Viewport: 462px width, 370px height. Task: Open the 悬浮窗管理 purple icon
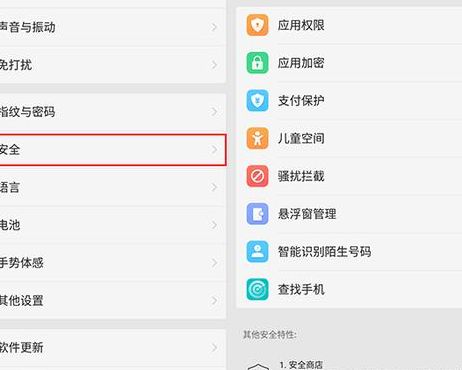257,214
